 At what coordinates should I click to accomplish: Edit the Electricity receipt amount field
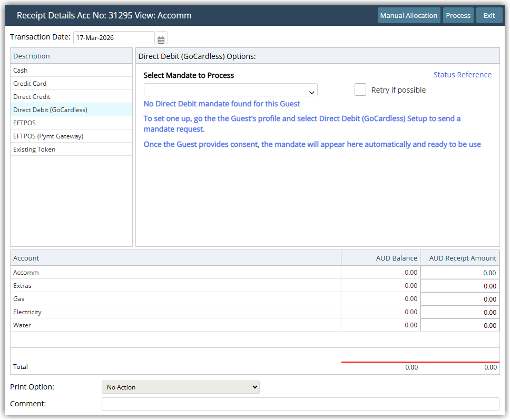coord(459,312)
